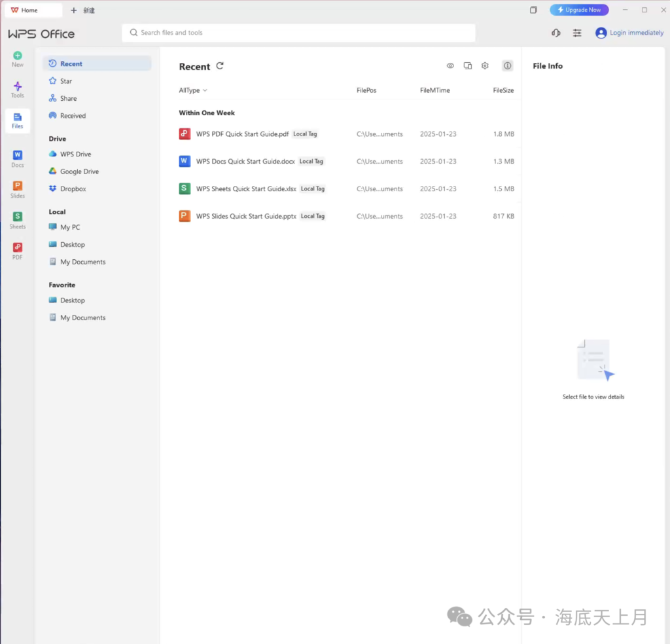
Task: Toggle the eye preview icon above list
Action: pyautogui.click(x=450, y=66)
